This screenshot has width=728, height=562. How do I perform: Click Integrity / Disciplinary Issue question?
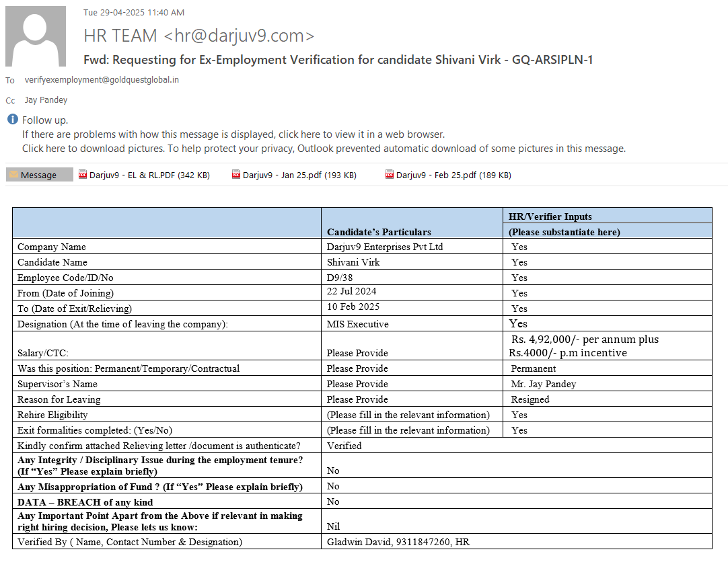click(160, 466)
